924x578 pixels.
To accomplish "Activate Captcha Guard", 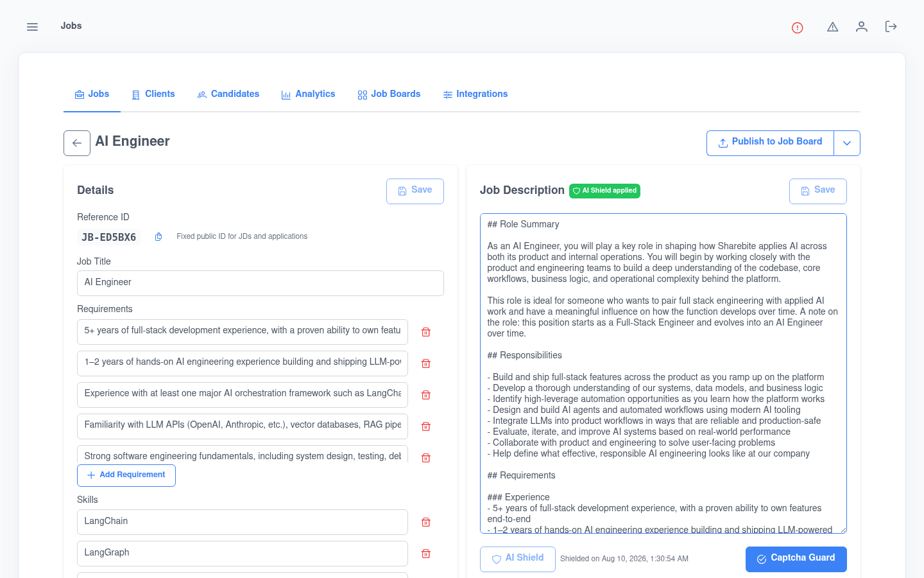I will (x=796, y=559).
